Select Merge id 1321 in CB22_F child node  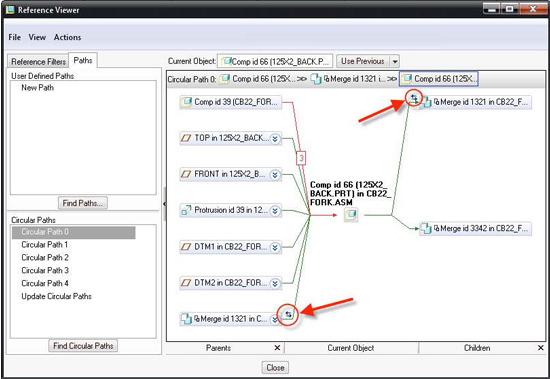[475, 102]
